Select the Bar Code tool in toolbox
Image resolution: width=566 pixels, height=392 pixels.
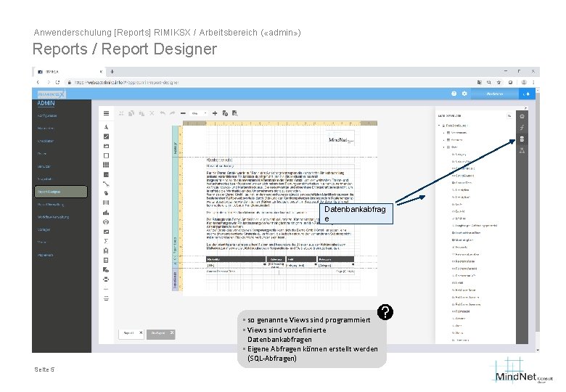coord(106,203)
